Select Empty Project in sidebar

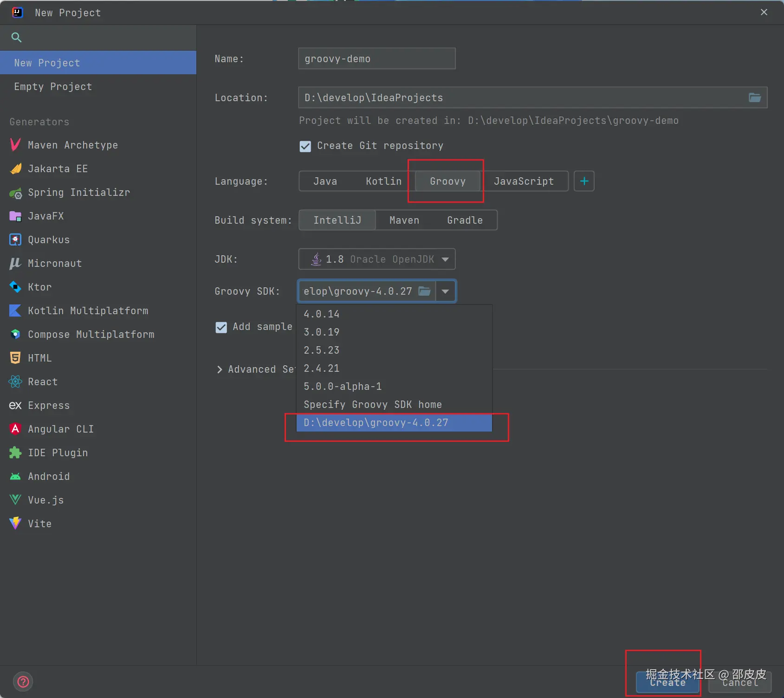tap(98, 86)
